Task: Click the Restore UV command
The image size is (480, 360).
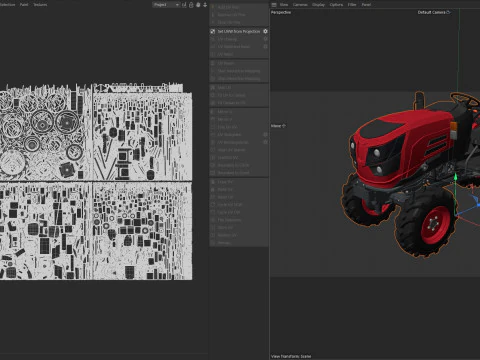Action: pos(227,235)
